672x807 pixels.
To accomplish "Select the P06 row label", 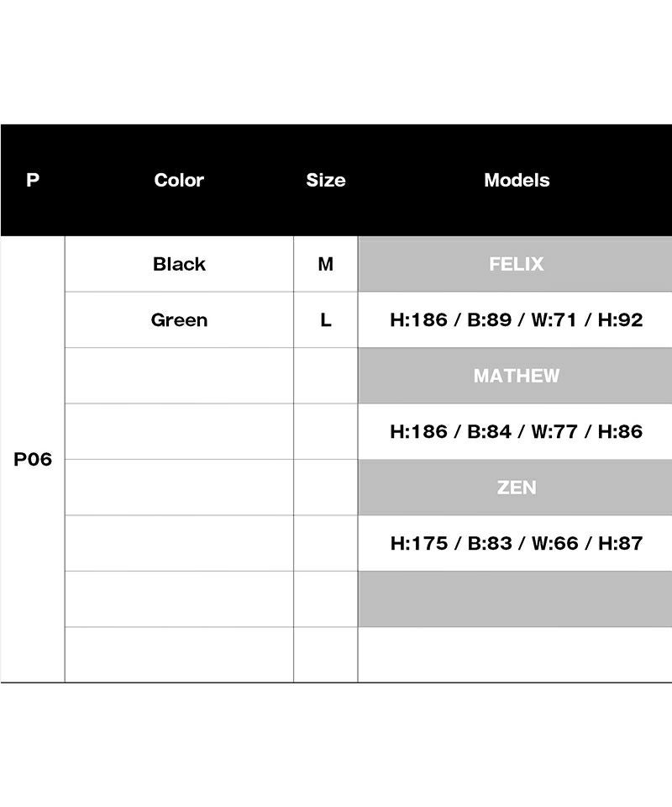I will coord(33,460).
